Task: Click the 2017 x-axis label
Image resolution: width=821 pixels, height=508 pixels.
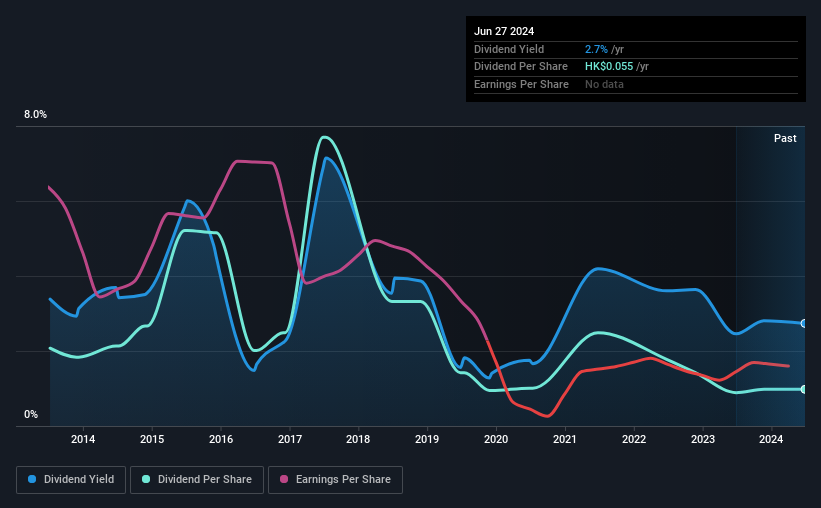Action: (290, 439)
